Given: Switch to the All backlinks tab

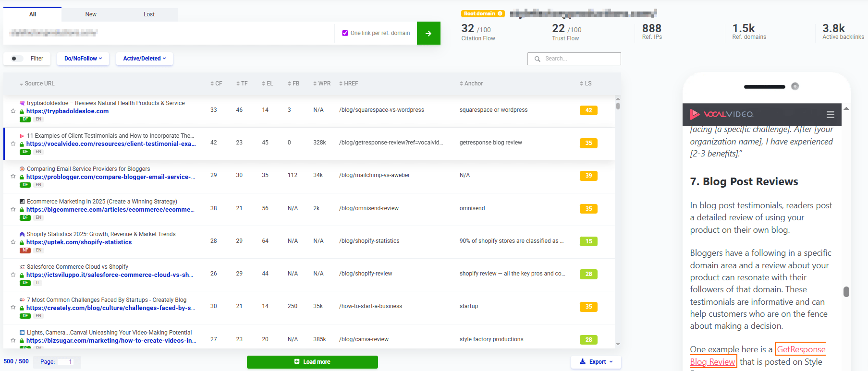Looking at the screenshot, I should [32, 14].
